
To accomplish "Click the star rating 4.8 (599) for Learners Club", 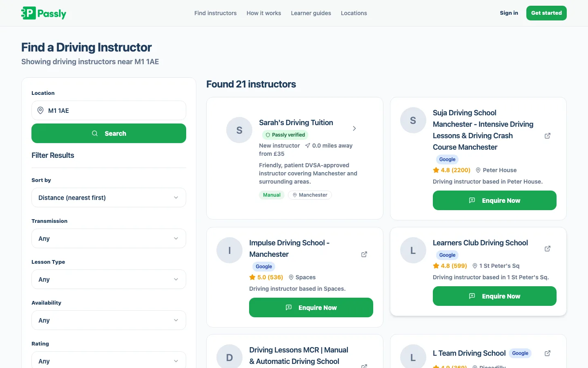I will coord(450,266).
